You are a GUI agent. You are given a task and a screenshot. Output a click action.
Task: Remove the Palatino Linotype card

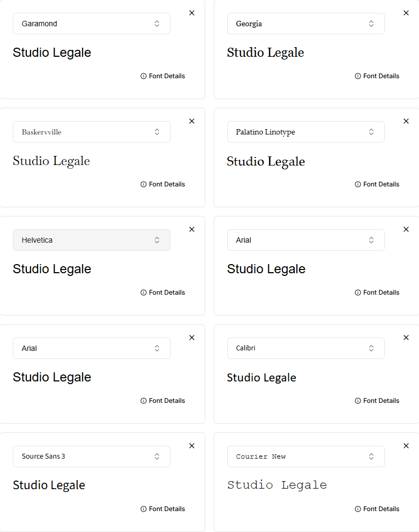[x=406, y=121]
